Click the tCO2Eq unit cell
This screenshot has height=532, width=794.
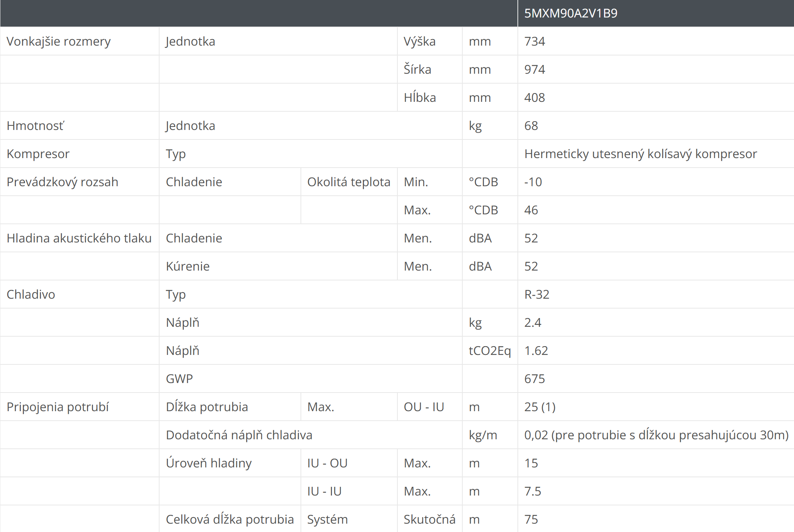489,351
